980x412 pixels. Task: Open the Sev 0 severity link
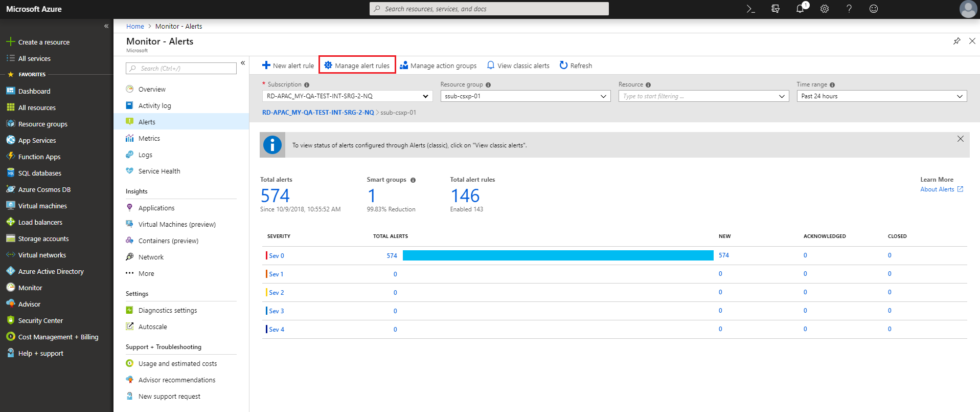(276, 256)
